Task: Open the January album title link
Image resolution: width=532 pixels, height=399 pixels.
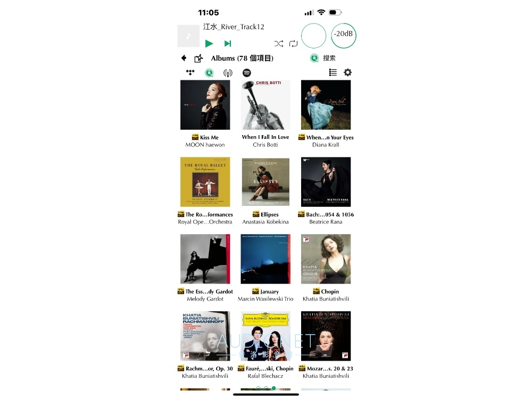Action: pos(269,292)
